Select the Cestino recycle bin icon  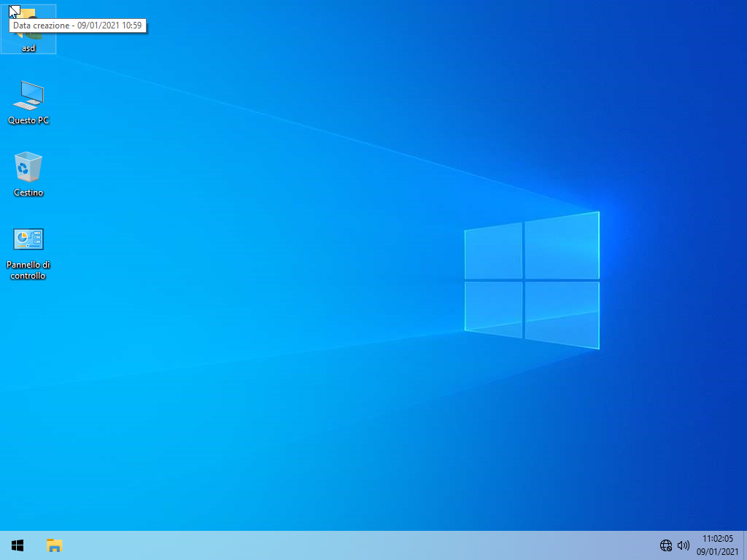[28, 167]
